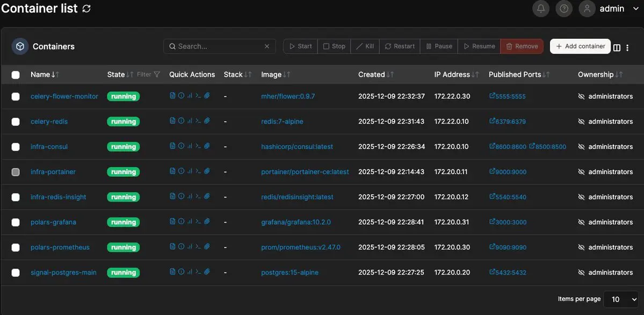Open the Items per page dropdown
The height and width of the screenshot is (315, 644).
tap(621, 299)
